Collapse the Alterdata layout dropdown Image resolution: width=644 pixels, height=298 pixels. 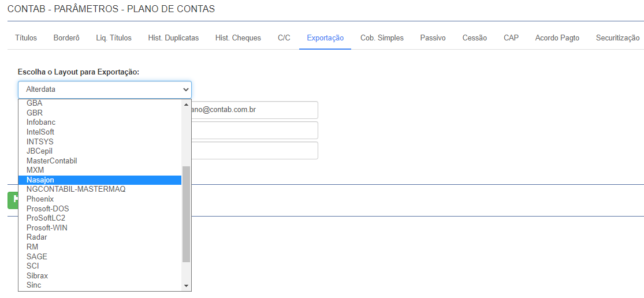105,90
